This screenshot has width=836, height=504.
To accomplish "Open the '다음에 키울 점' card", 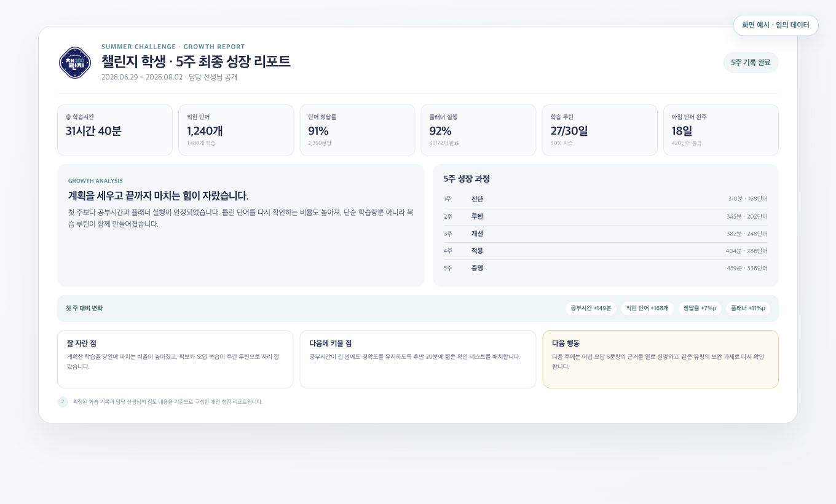I will coord(418,360).
